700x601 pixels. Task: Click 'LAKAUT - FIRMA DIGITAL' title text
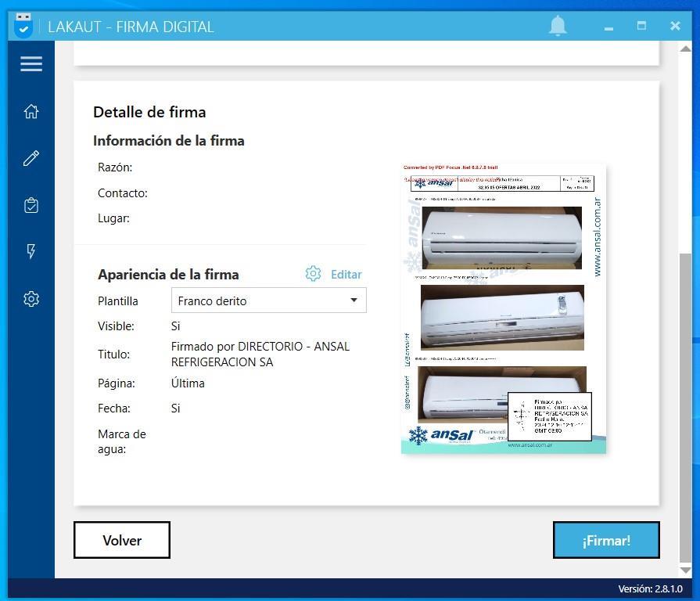131,27
